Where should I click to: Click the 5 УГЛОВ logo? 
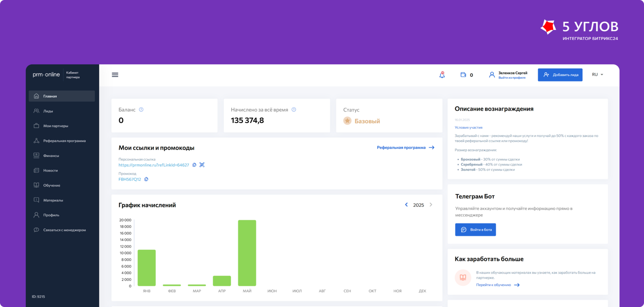click(579, 30)
